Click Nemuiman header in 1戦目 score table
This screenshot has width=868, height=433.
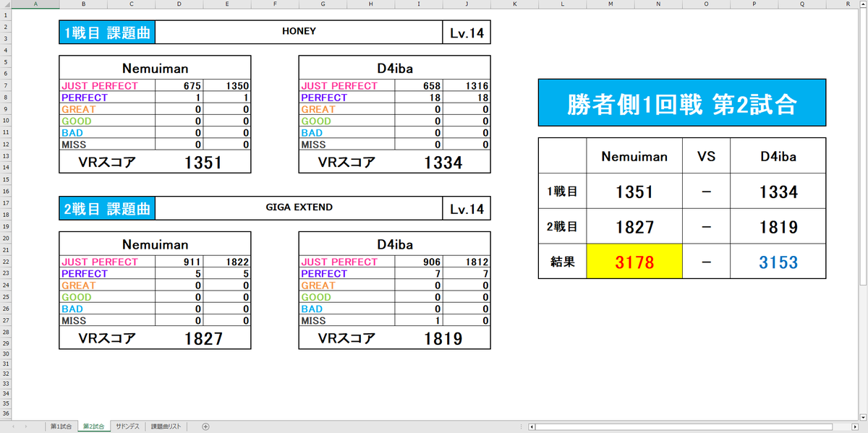point(155,68)
